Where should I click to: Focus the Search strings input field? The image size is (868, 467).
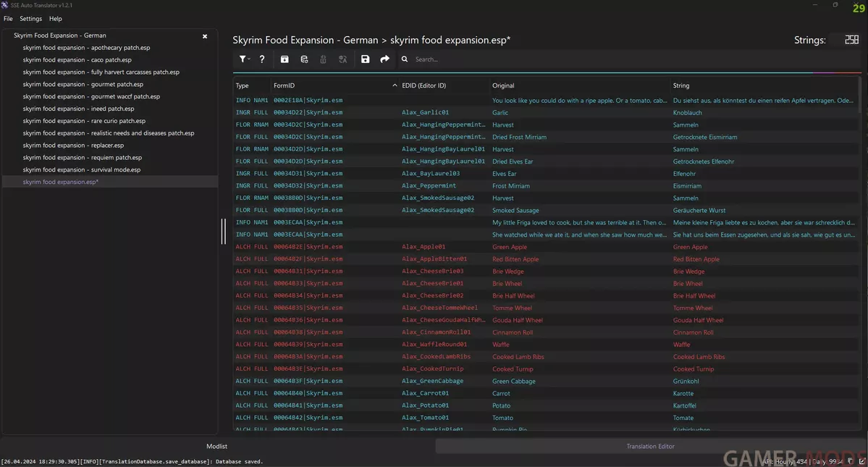(x=507, y=59)
